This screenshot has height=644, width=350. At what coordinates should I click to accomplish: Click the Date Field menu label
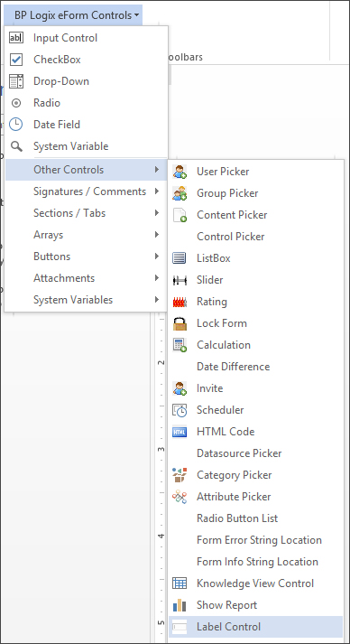(57, 125)
